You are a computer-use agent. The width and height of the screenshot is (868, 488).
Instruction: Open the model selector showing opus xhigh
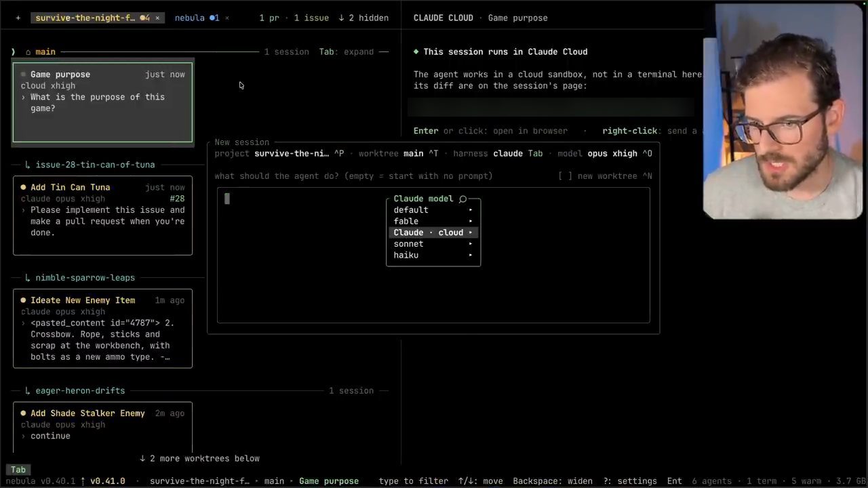[605, 154]
